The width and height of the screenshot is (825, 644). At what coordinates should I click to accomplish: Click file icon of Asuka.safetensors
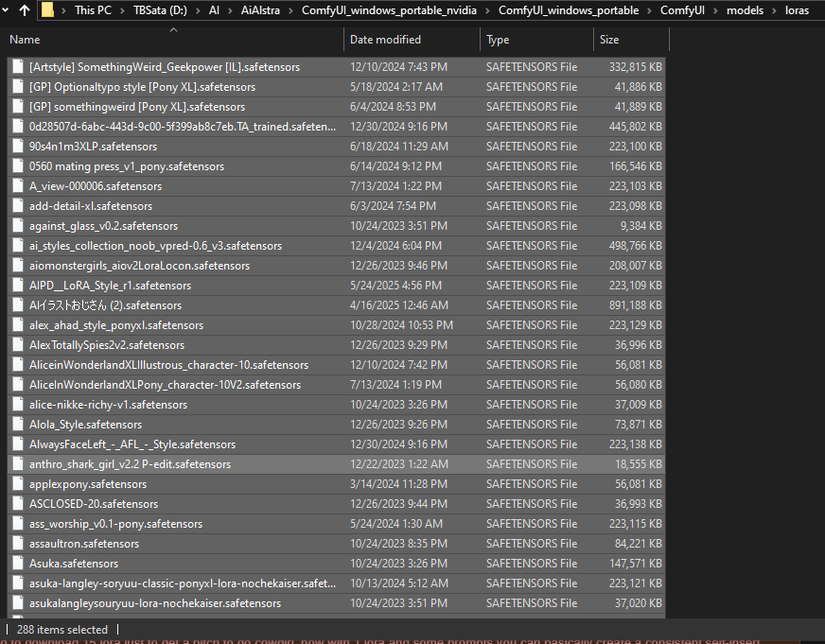tap(18, 564)
